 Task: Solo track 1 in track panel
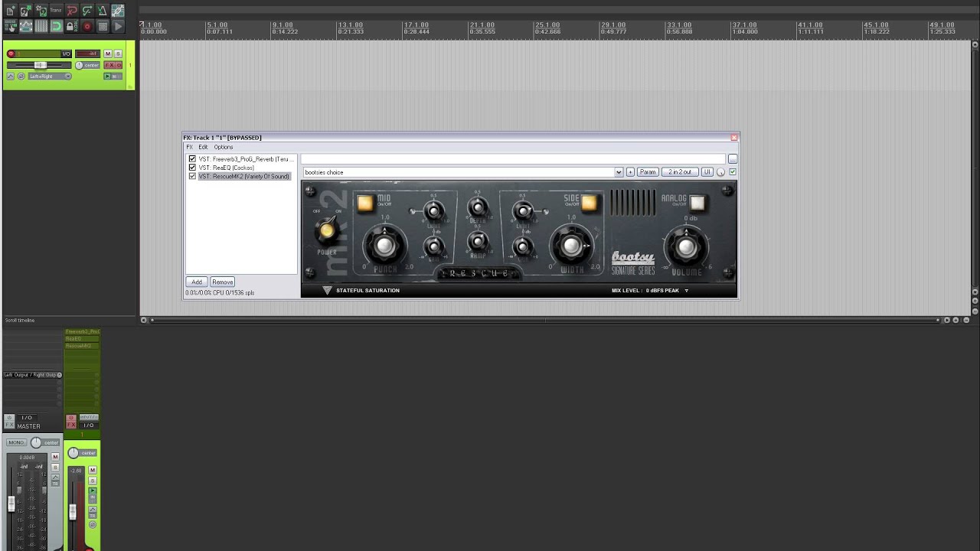click(x=118, y=54)
